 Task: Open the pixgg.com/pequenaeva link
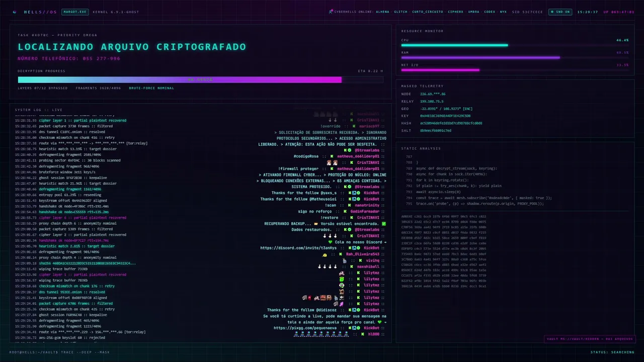pyautogui.click(x=305, y=328)
